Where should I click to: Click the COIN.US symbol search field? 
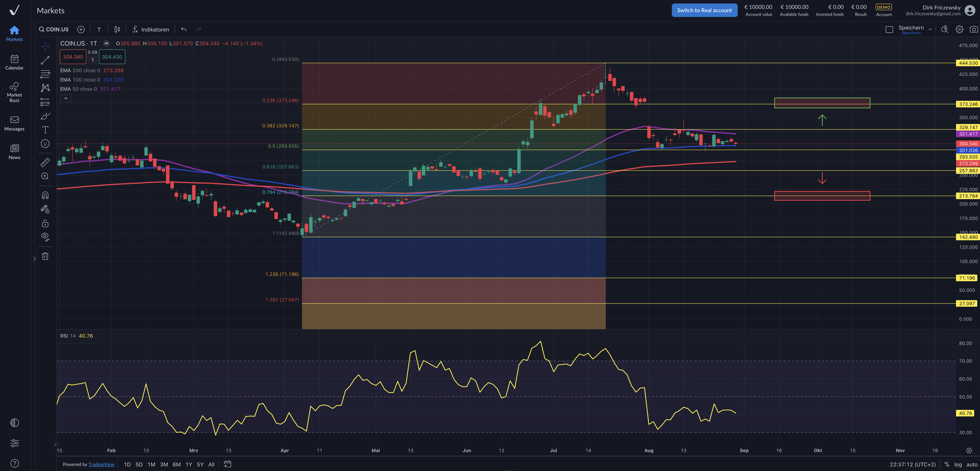(x=53, y=29)
